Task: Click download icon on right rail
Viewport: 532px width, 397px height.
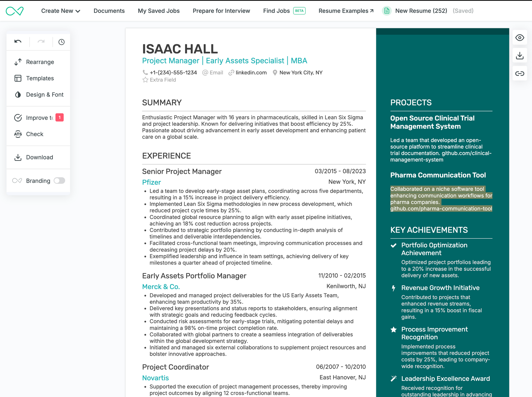Action: (x=520, y=56)
